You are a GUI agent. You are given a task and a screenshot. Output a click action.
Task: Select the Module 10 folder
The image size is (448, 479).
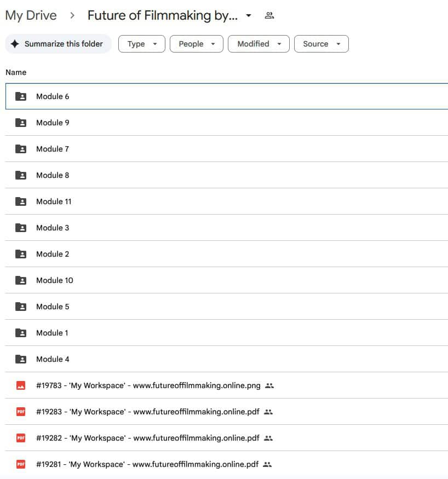(54, 280)
